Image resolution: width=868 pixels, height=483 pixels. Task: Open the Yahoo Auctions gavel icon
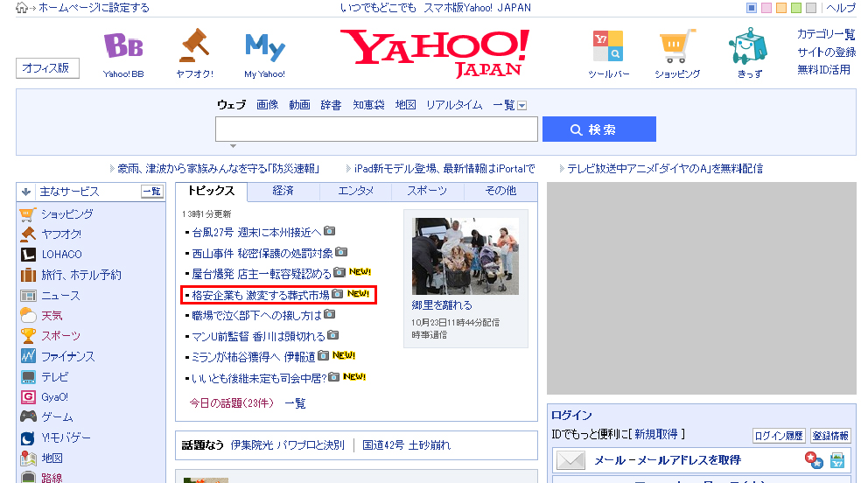coord(194,45)
